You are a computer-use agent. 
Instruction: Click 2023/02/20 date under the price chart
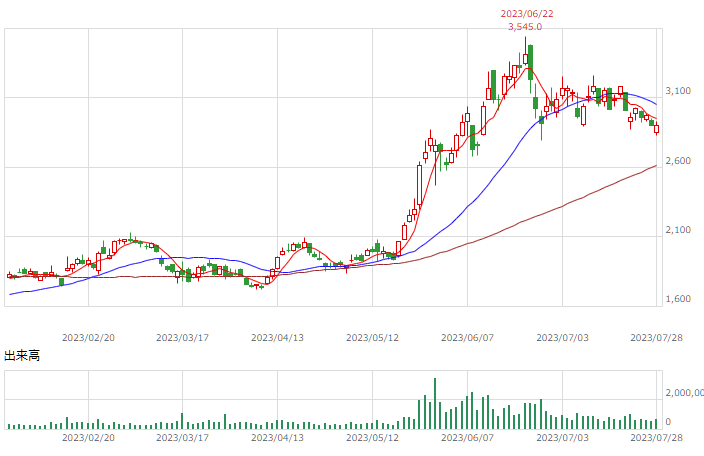tap(88, 338)
